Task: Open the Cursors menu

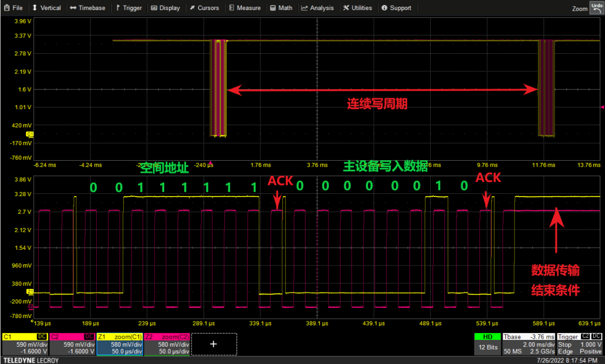Action: coord(204,8)
